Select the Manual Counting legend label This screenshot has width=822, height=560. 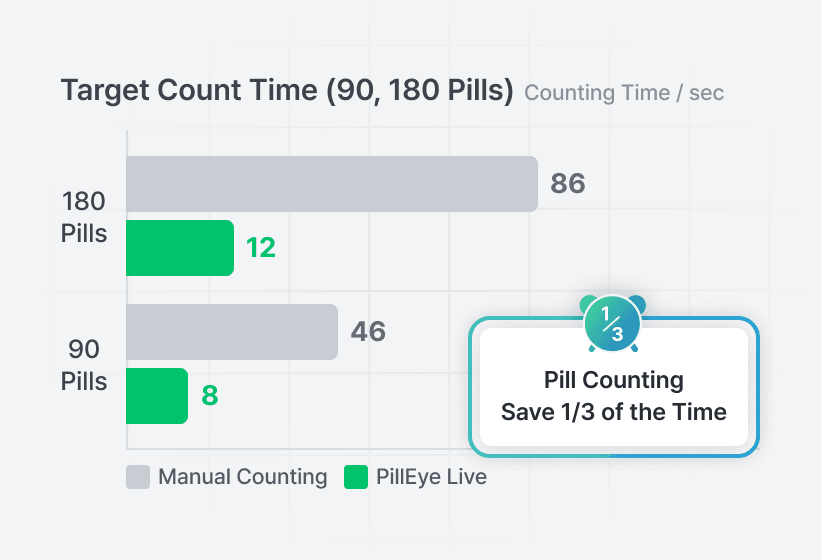pos(243,477)
